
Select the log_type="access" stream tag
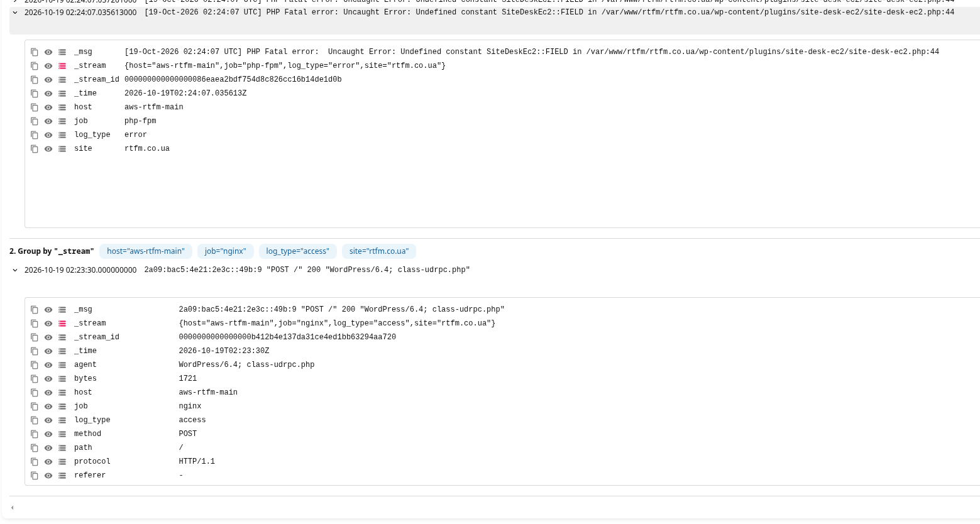pyautogui.click(x=297, y=251)
